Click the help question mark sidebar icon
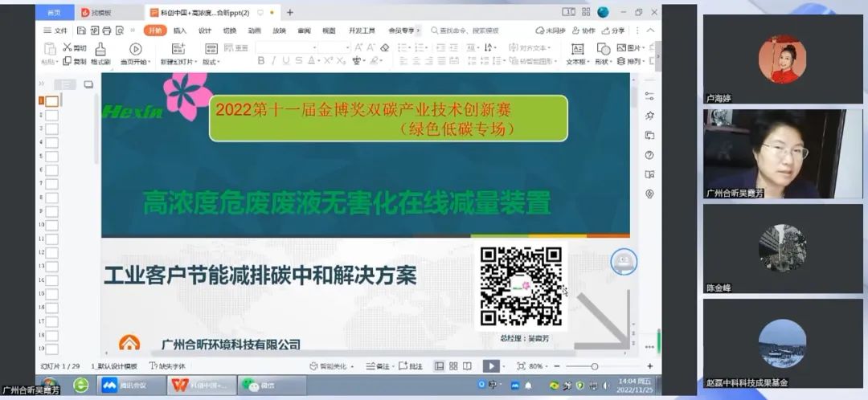 click(649, 155)
